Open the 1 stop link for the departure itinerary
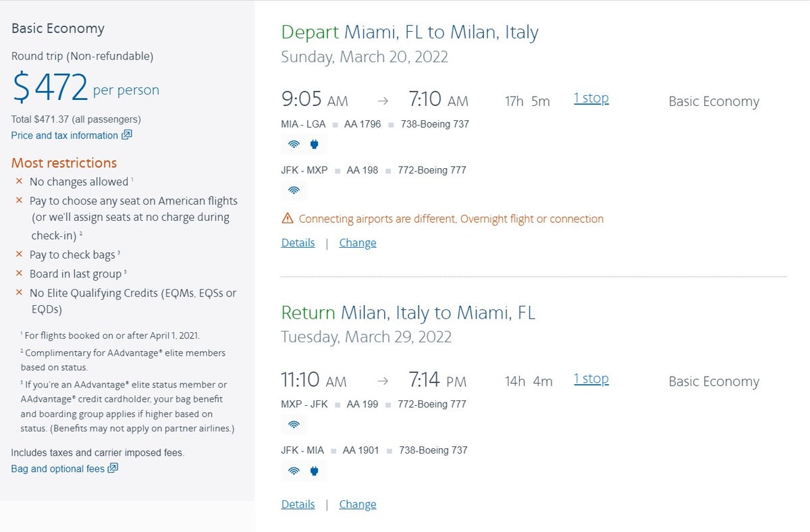This screenshot has width=810, height=532. pyautogui.click(x=591, y=98)
